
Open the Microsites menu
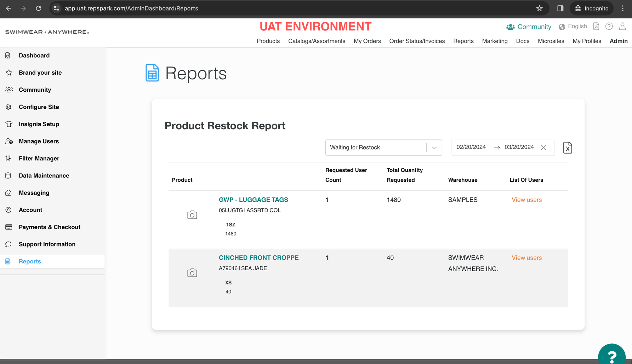coord(551,41)
